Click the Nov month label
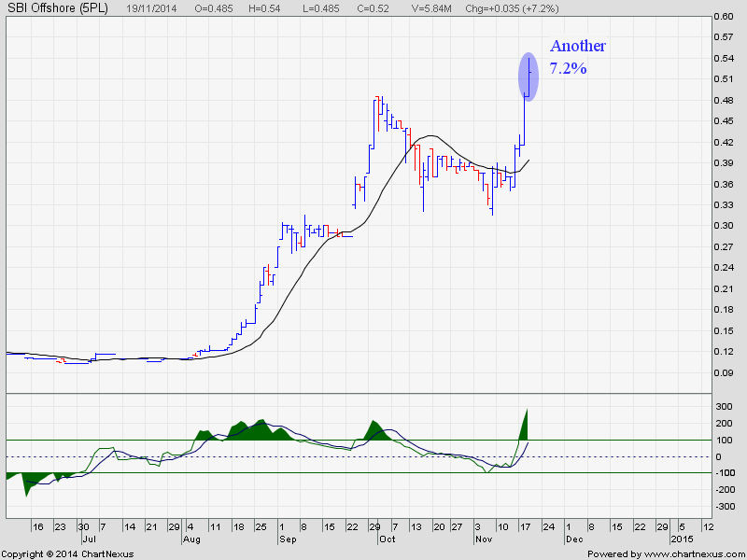The image size is (747, 560). click(484, 539)
